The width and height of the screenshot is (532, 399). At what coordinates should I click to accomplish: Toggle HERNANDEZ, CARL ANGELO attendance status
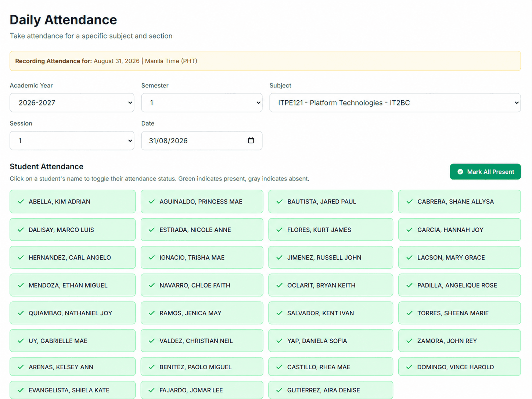(x=73, y=258)
